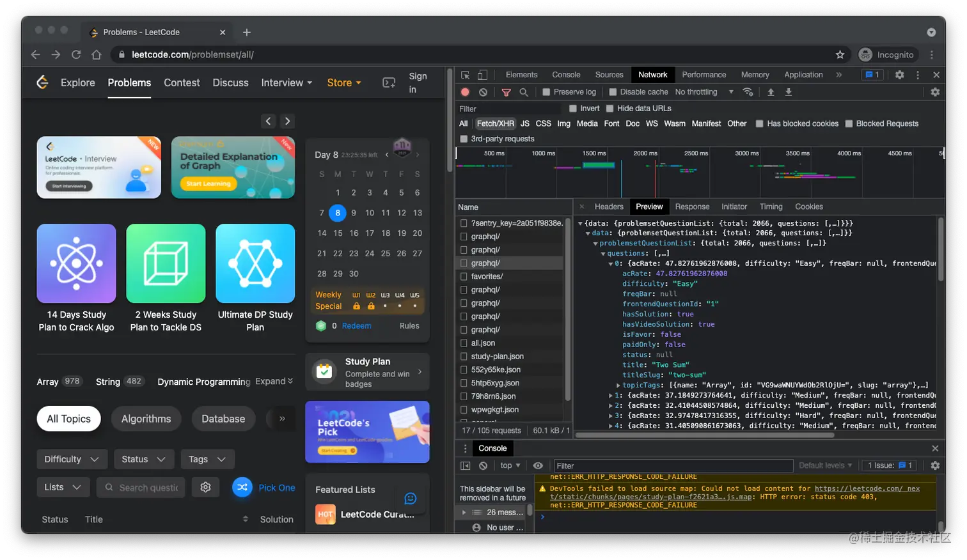Open the 14 Days Study Plan card
967x560 pixels.
click(x=76, y=278)
